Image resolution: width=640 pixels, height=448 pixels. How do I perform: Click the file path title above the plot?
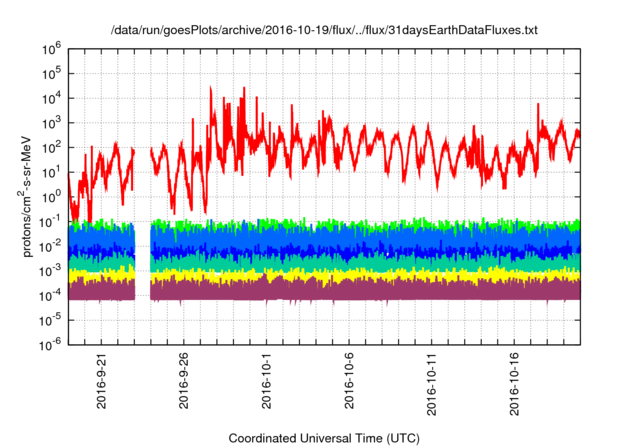click(323, 31)
